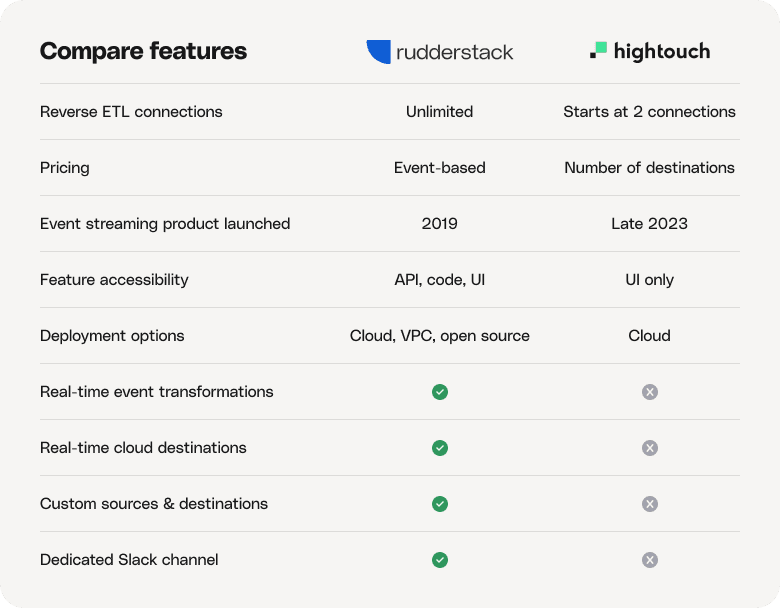Image resolution: width=780 pixels, height=608 pixels.
Task: Click the 'Reverse ETL connections' row label
Action: [131, 112]
